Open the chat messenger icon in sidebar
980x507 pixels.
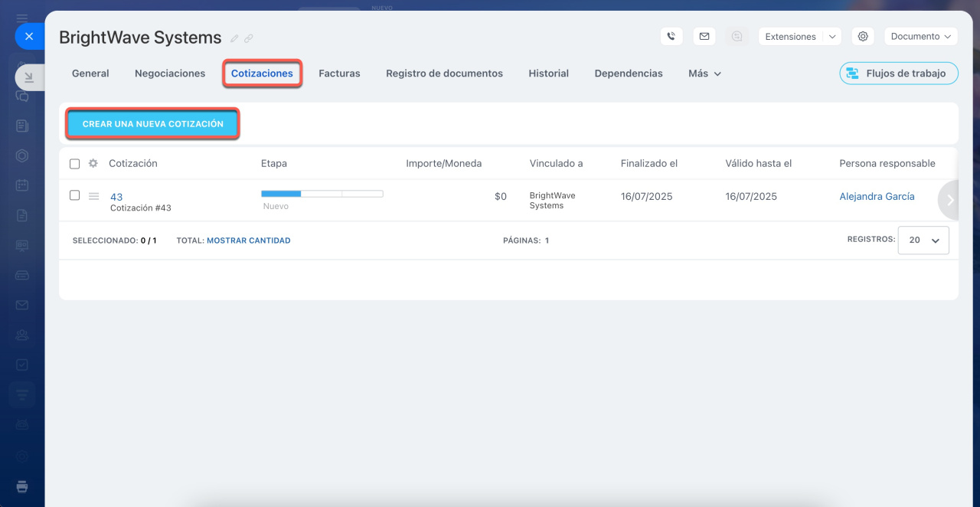(22, 96)
